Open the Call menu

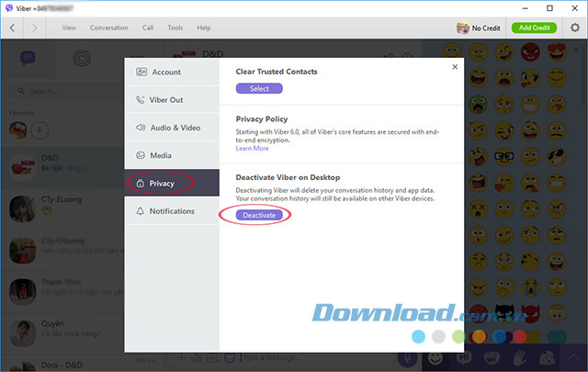[x=148, y=28]
